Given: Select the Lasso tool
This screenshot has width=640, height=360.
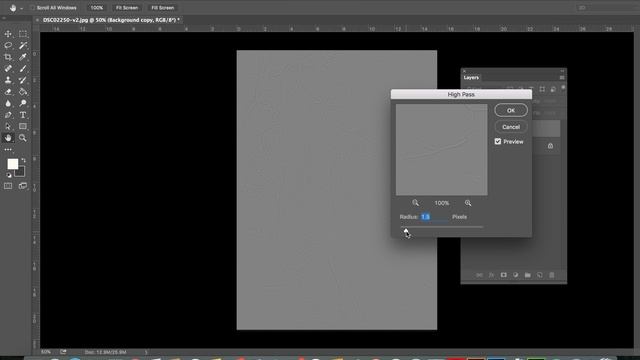Looking at the screenshot, I should point(8,45).
